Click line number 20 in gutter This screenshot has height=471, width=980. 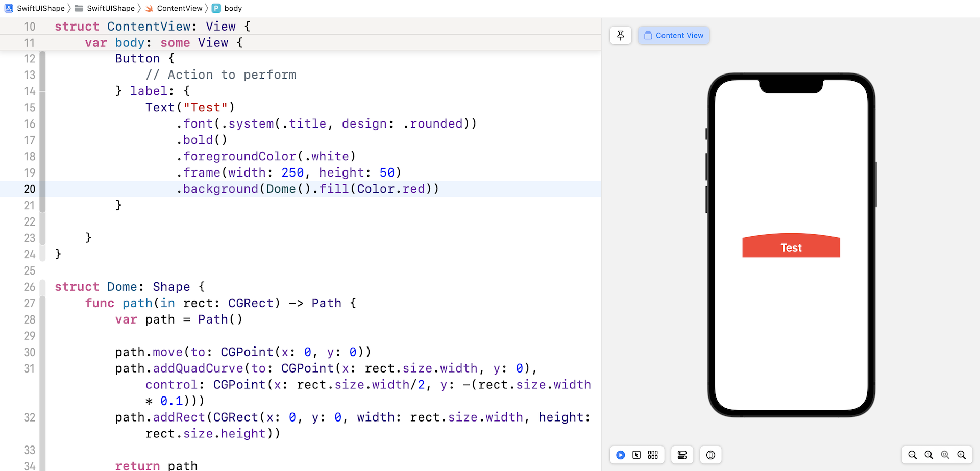[29, 189]
